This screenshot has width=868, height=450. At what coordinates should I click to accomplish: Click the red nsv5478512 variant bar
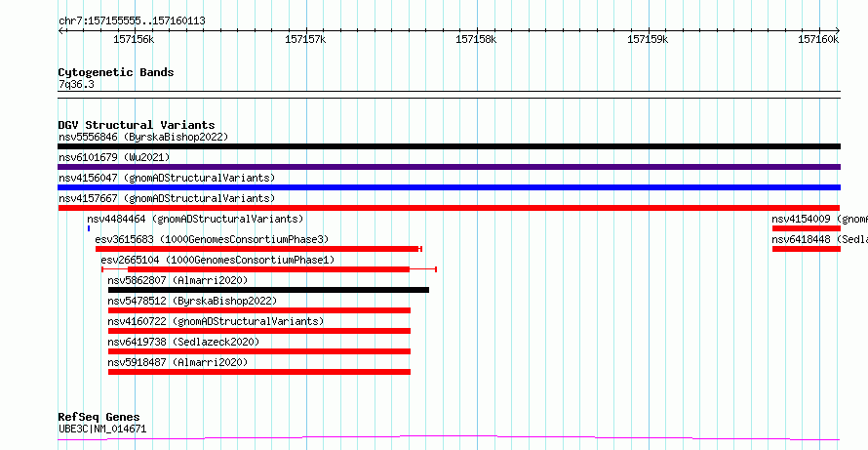coord(259,310)
